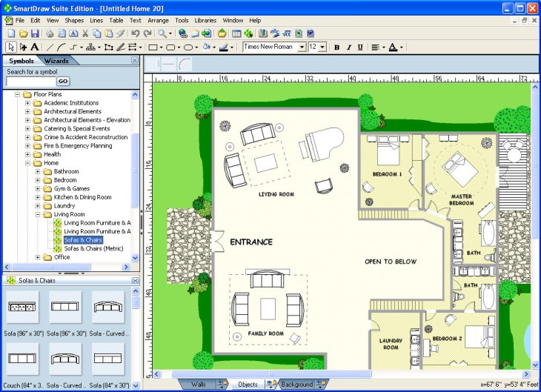
Task: Toggle Bold text formatting
Action: coord(337,47)
